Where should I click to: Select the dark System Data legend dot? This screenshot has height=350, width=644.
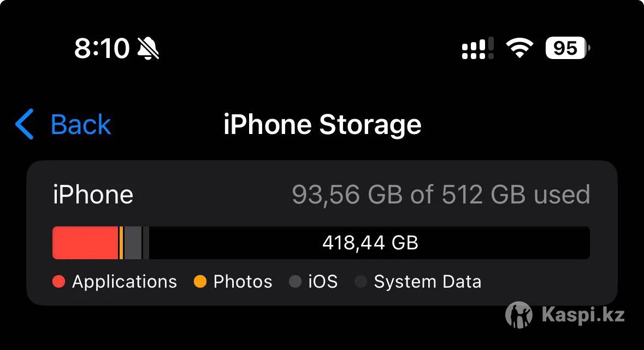click(361, 282)
